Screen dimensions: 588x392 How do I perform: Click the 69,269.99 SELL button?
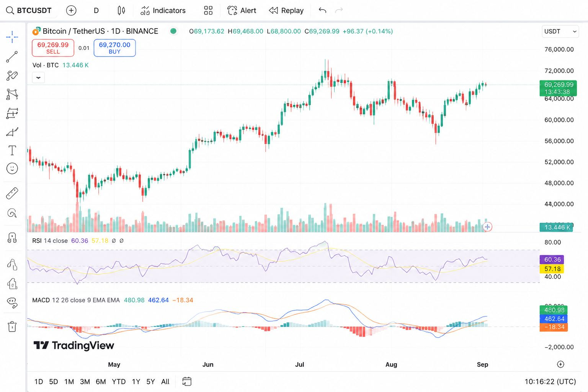[x=53, y=48]
